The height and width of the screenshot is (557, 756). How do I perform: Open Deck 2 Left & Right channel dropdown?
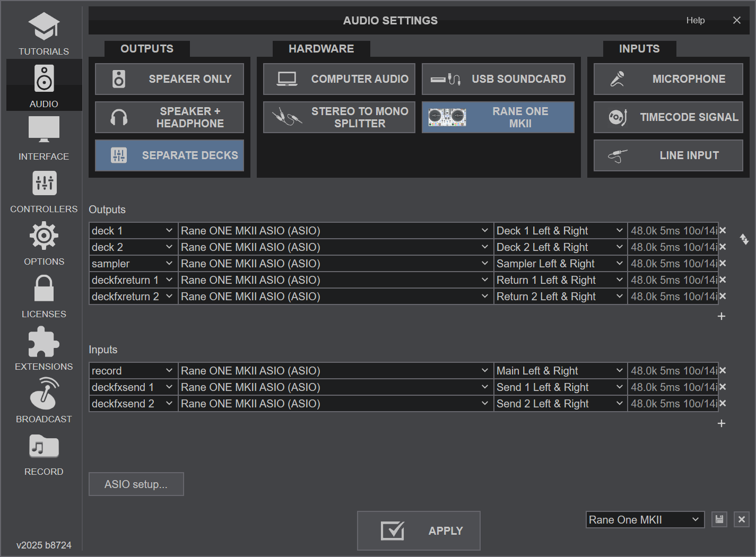560,247
